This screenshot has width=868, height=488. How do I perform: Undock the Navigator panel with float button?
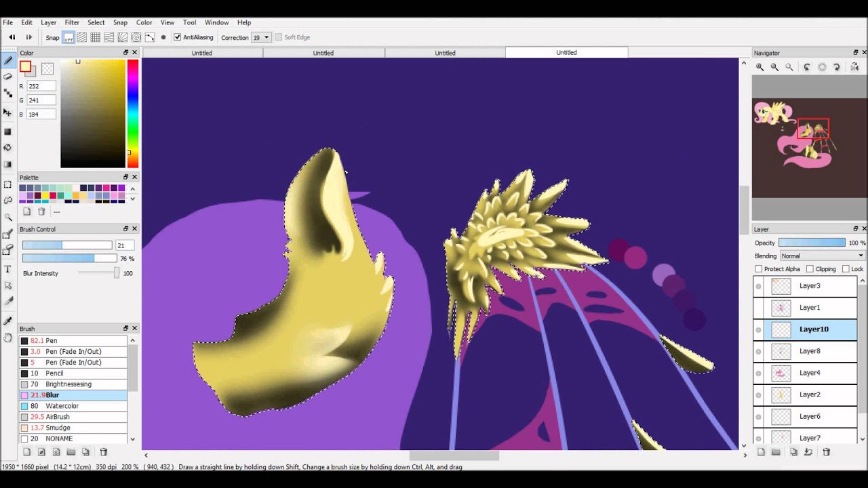[856, 53]
